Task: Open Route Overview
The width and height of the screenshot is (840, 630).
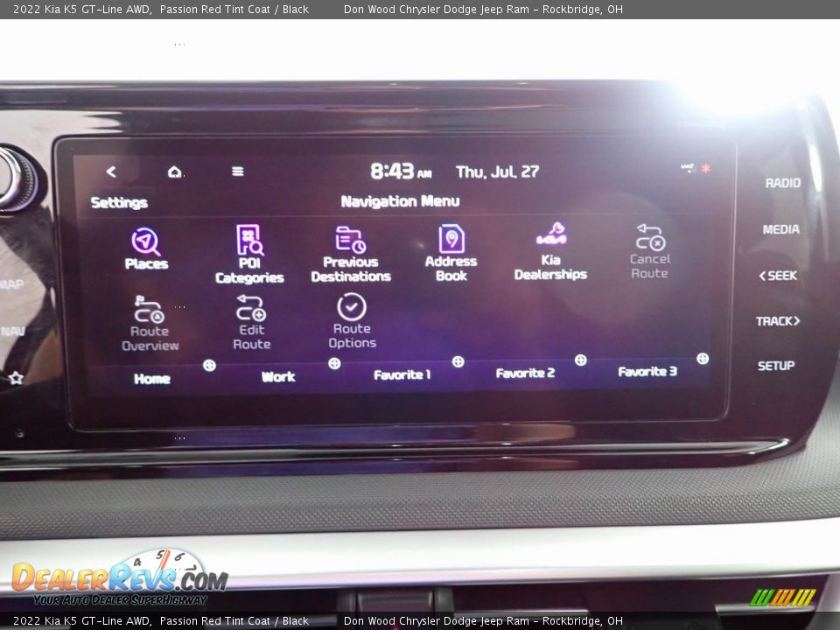Action: [x=150, y=308]
